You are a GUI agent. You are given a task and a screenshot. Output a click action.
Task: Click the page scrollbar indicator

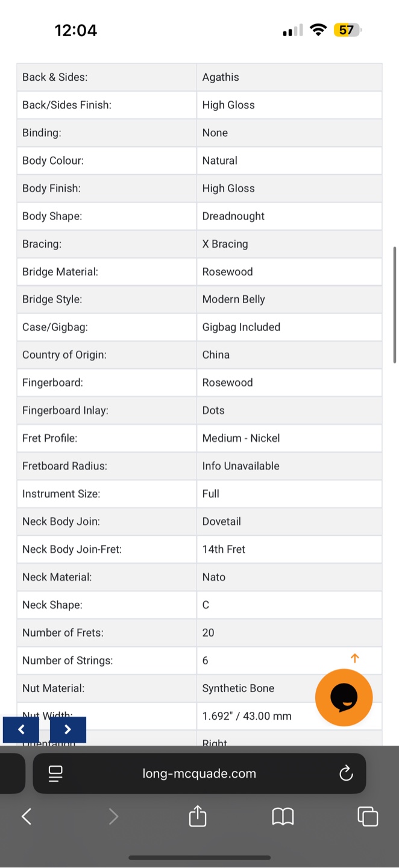pos(395,304)
